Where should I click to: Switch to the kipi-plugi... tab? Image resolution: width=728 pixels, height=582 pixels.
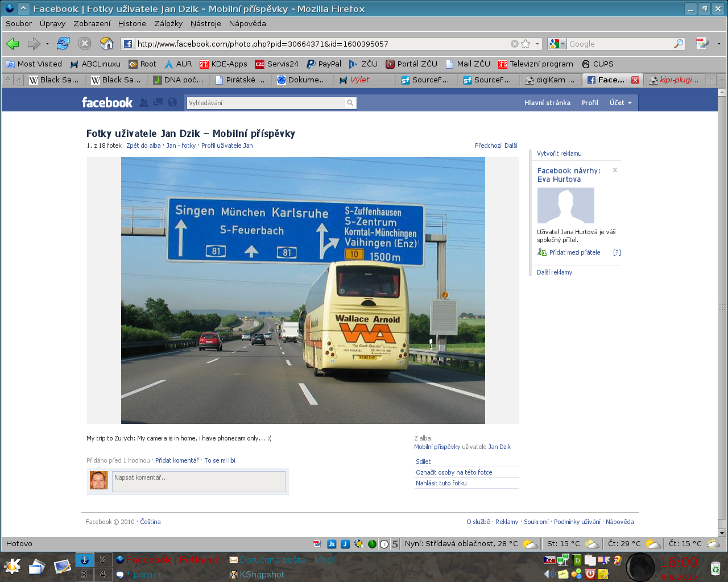(x=675, y=80)
